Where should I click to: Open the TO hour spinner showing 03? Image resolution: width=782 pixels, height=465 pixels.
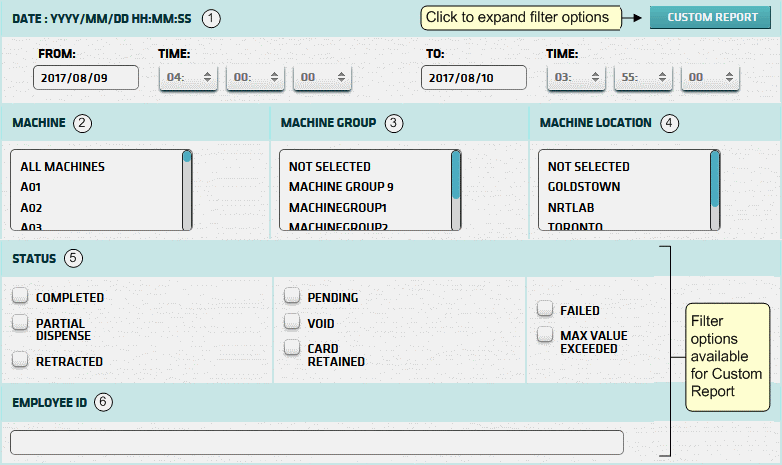pos(577,77)
